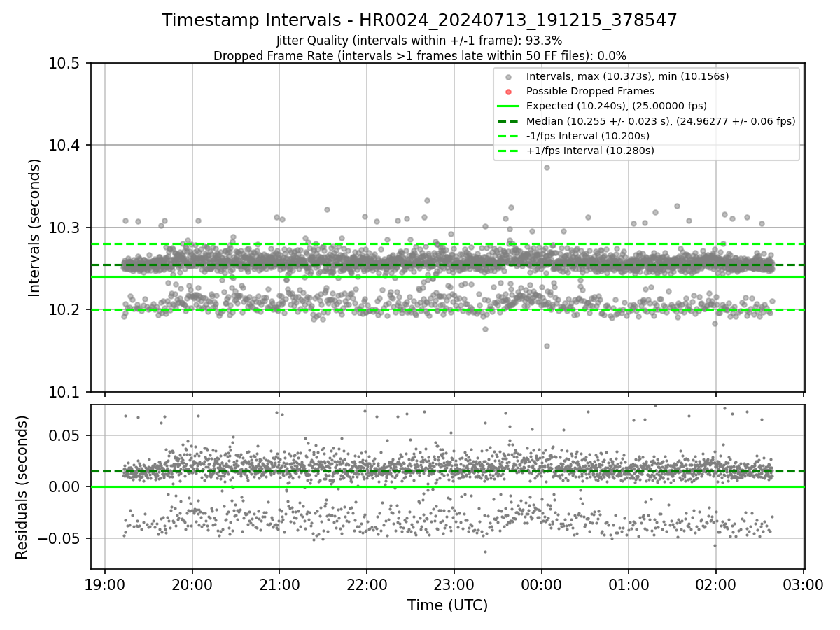The height and width of the screenshot is (630, 840).
Task: Click the 22:00 time tick label
Action: (x=367, y=584)
